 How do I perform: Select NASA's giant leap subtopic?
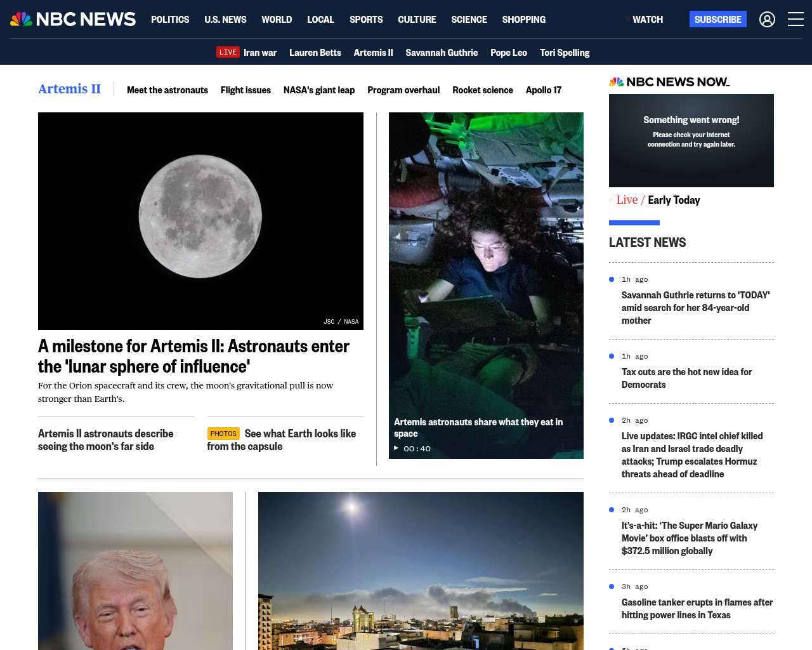tap(319, 90)
